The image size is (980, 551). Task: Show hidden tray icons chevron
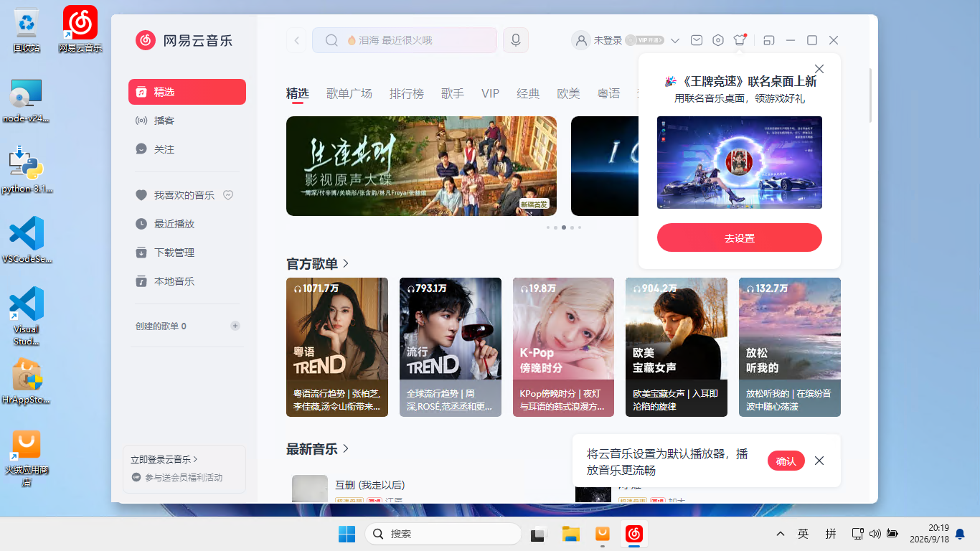click(x=781, y=534)
